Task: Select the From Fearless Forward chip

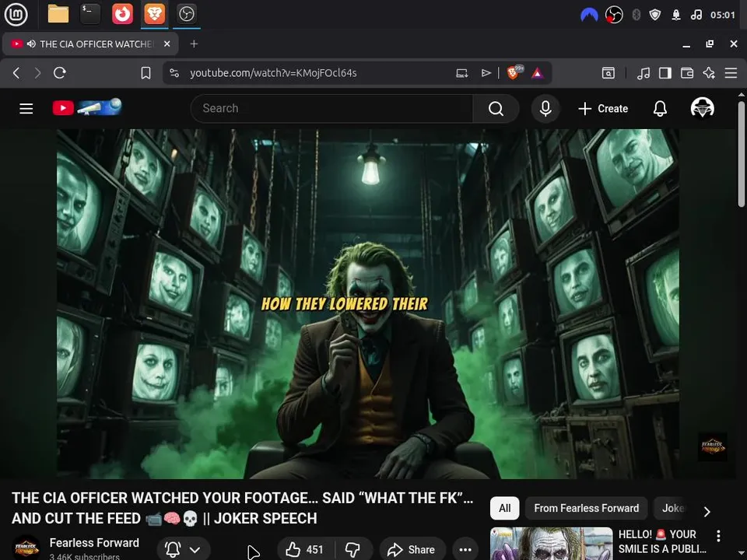Action: click(x=586, y=508)
